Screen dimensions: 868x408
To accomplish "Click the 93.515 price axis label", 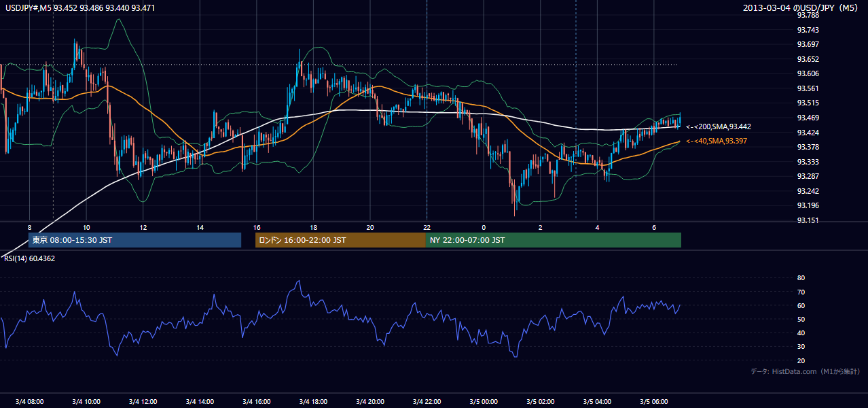I will pyautogui.click(x=808, y=103).
